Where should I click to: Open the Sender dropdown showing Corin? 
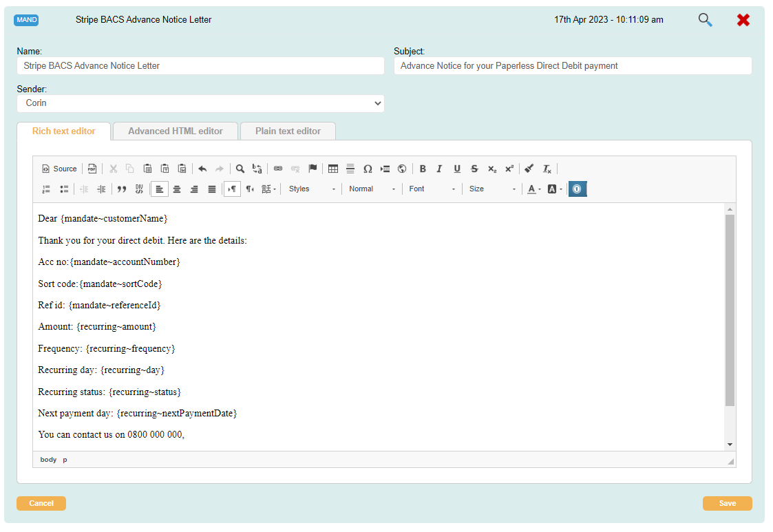pos(200,103)
